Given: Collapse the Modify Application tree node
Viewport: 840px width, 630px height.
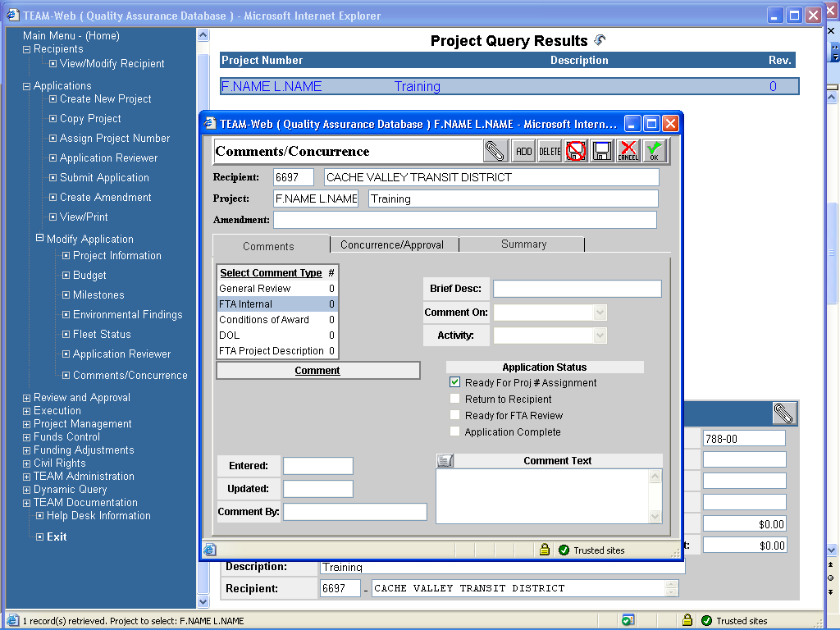Looking at the screenshot, I should (x=39, y=237).
